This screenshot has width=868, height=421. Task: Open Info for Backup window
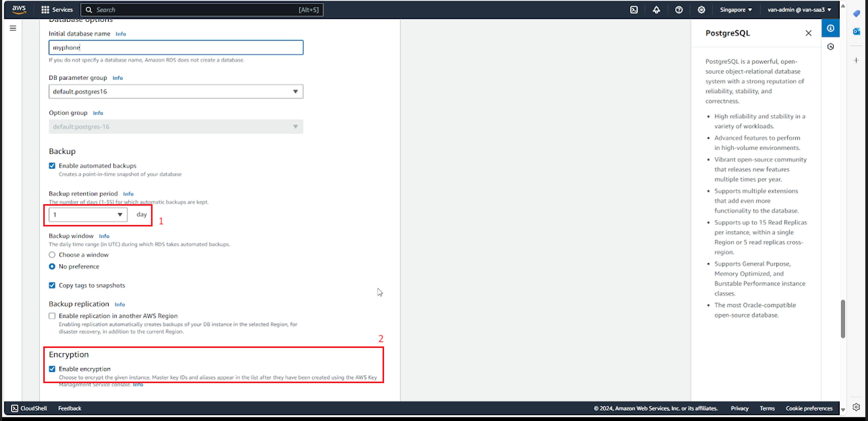coord(104,236)
